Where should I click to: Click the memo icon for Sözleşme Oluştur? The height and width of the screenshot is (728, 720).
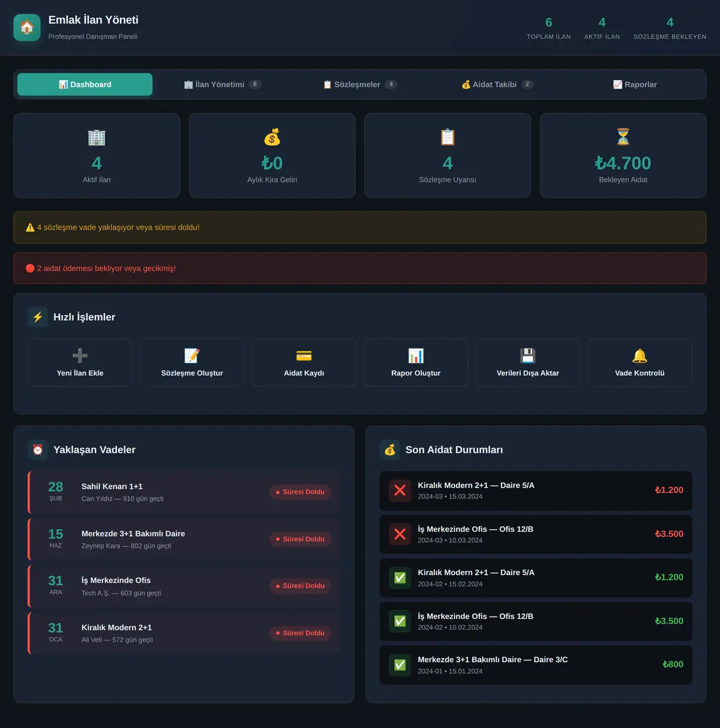(x=192, y=356)
